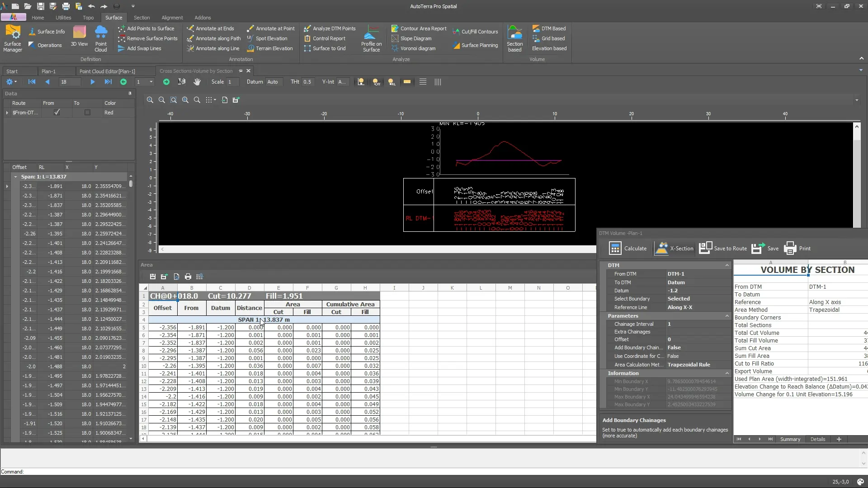This screenshot has height=488, width=868.
Task: Switch to the Alignment ribbon tab
Action: click(x=172, y=18)
